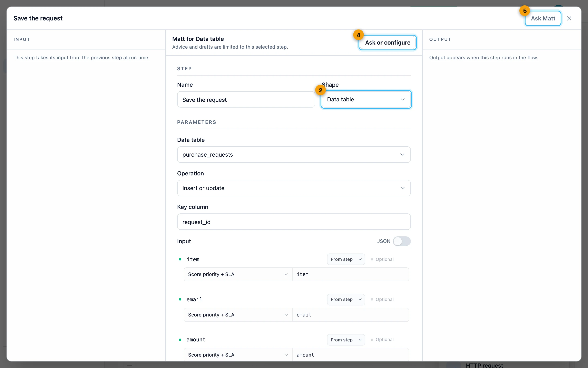Image resolution: width=588 pixels, height=368 pixels.
Task: Click the 'amount' parameter name
Action: point(196,340)
